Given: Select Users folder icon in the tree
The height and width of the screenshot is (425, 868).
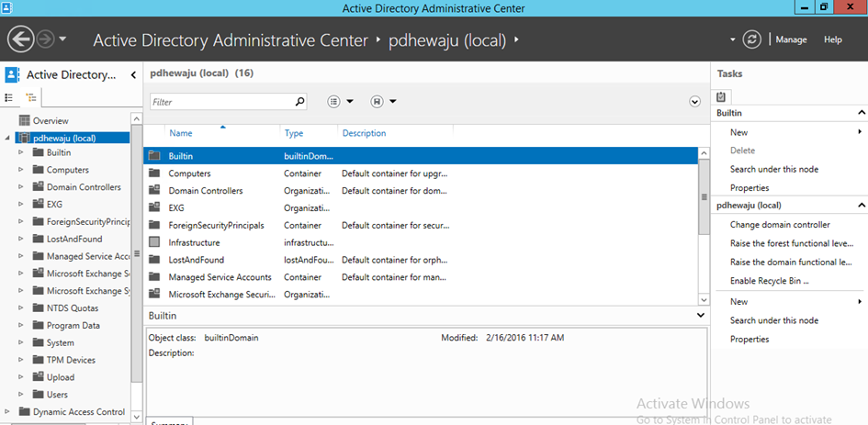Looking at the screenshot, I should pos(39,394).
